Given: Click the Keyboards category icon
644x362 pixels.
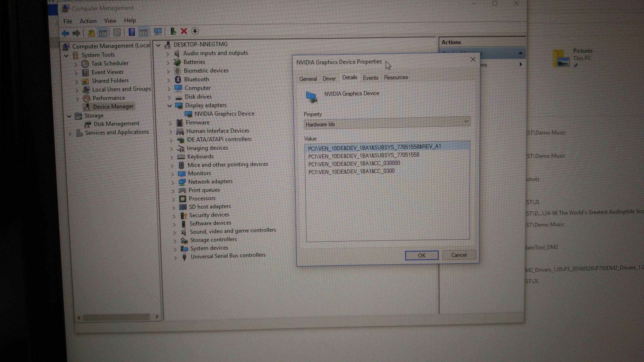Looking at the screenshot, I should 181,157.
